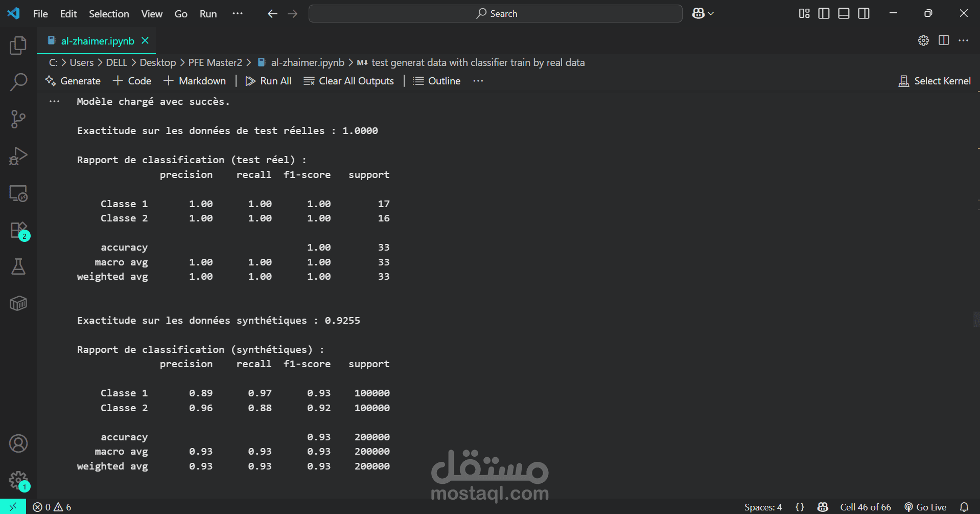This screenshot has height=514, width=980.
Task: Open the View menu
Action: pos(152,14)
